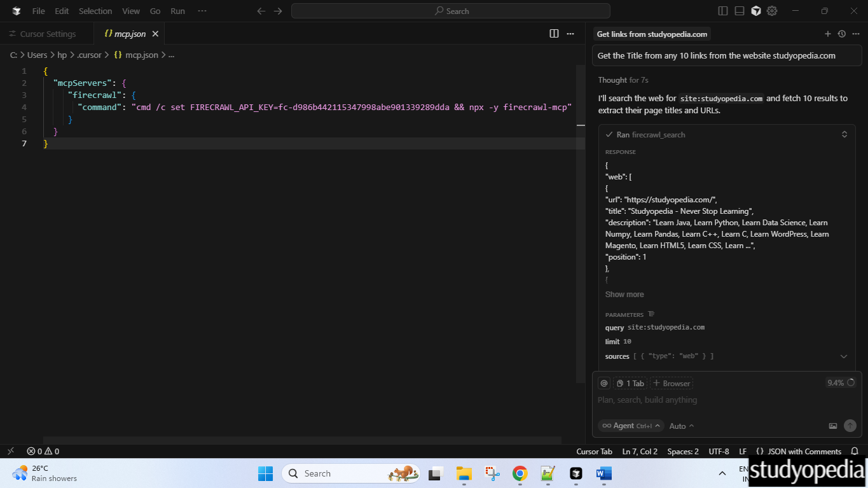The height and width of the screenshot is (488, 868).
Task: Click the toggle panel layout icon
Action: click(x=739, y=11)
